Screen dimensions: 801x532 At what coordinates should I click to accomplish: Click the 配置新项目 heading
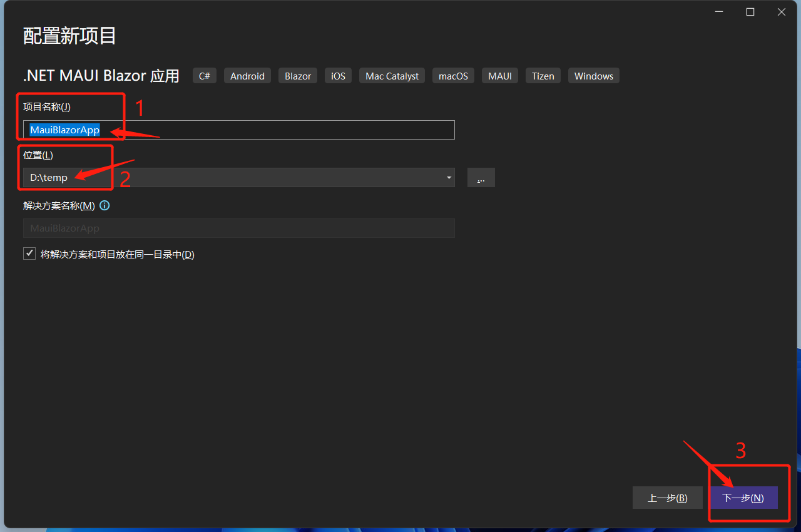coord(70,36)
